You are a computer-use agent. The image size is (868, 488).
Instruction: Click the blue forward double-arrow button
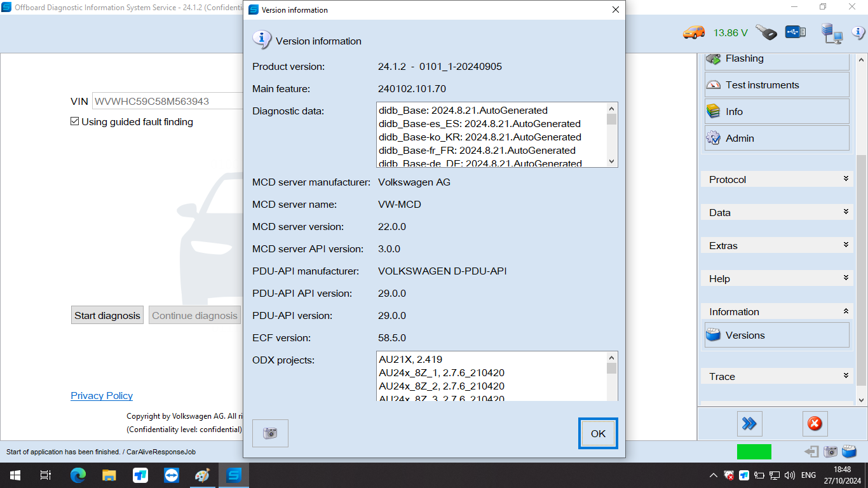(x=749, y=424)
